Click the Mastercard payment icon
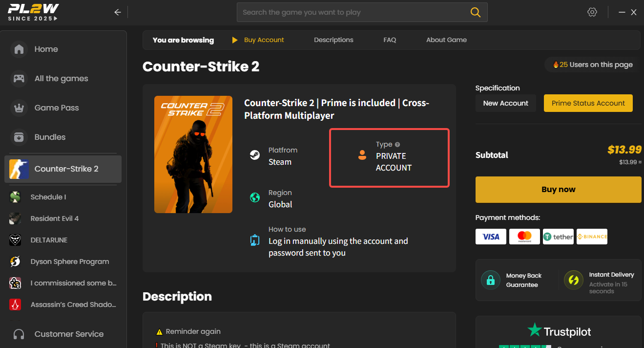 coord(524,237)
